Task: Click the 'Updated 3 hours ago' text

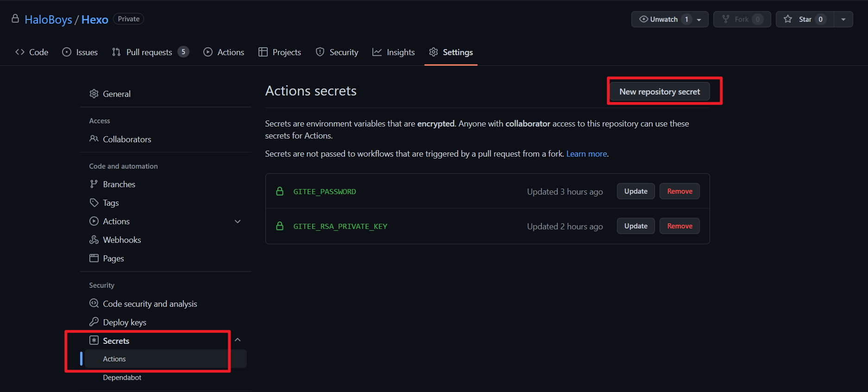Action: (565, 192)
